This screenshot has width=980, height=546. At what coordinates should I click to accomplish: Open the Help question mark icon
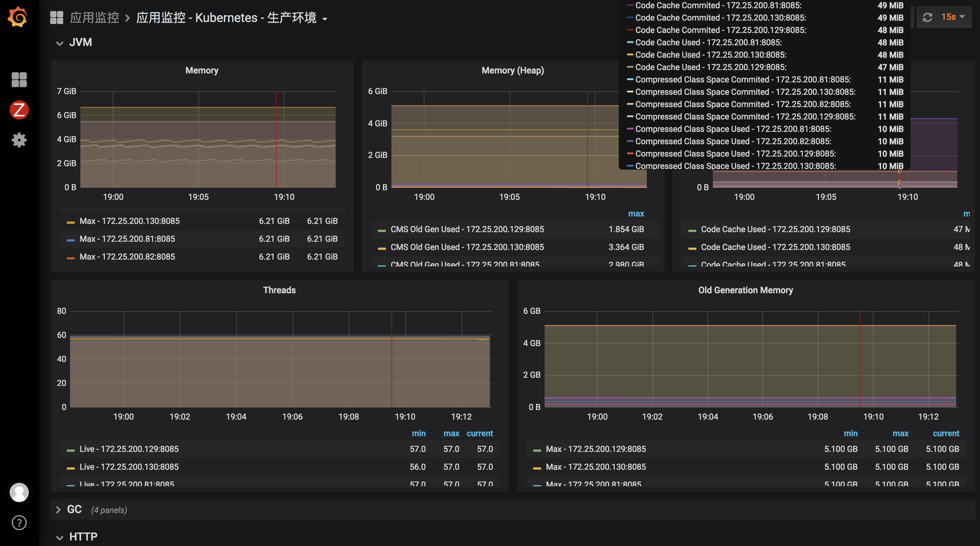click(x=19, y=522)
